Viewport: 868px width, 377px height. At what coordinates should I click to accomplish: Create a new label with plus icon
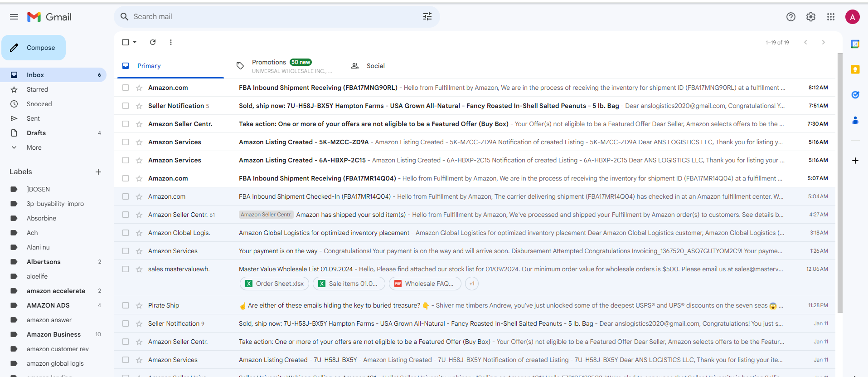[98, 172]
